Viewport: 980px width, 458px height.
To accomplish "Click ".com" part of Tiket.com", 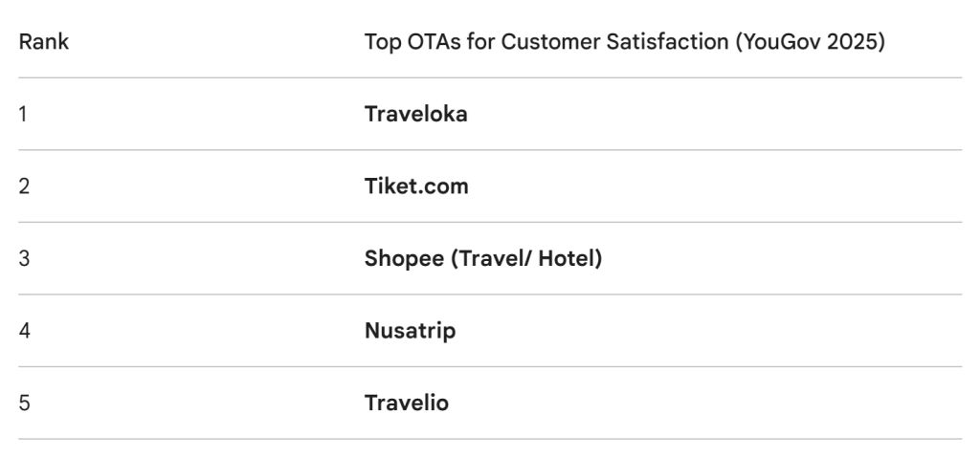I will tap(443, 186).
